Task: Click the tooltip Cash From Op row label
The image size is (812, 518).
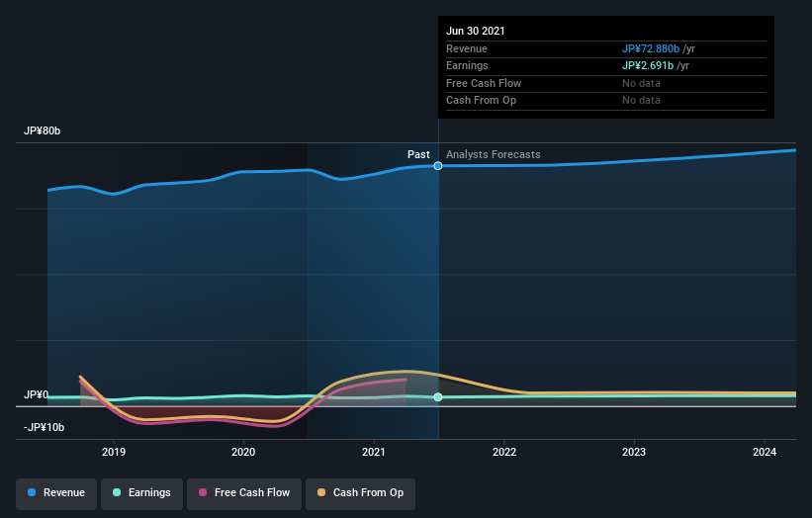Action: [x=481, y=101]
